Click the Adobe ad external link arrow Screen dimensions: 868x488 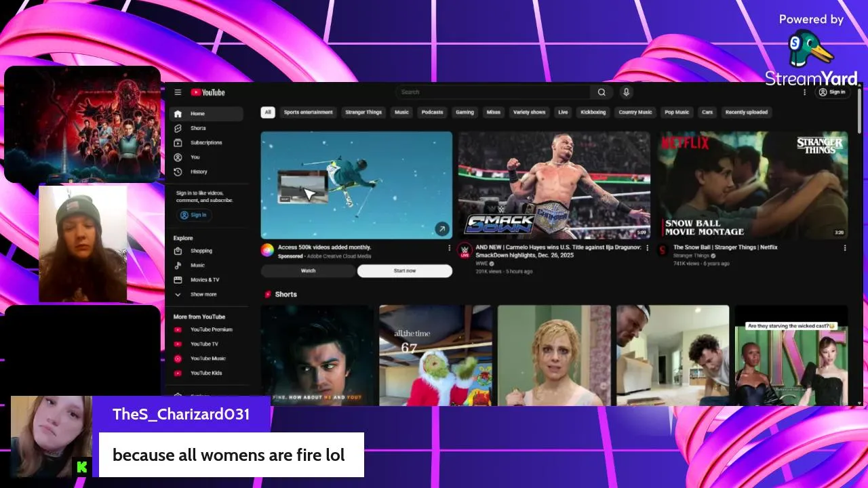tap(442, 229)
